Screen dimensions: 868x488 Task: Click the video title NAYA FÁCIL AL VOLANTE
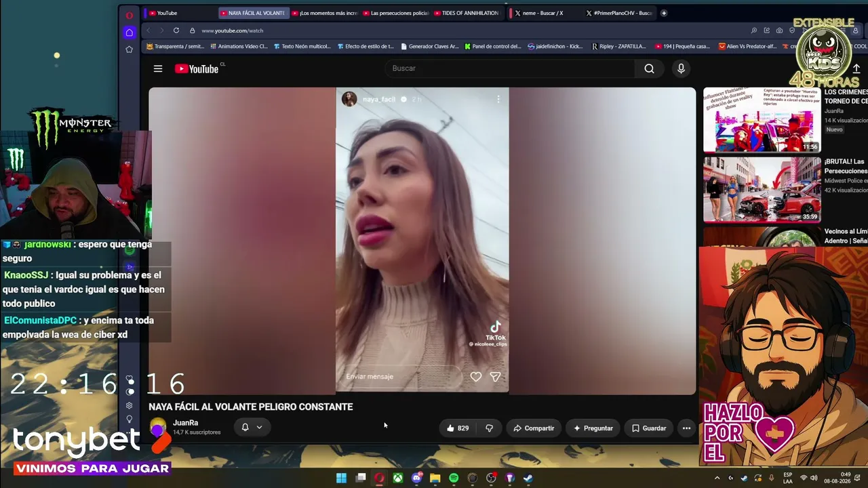251,407
